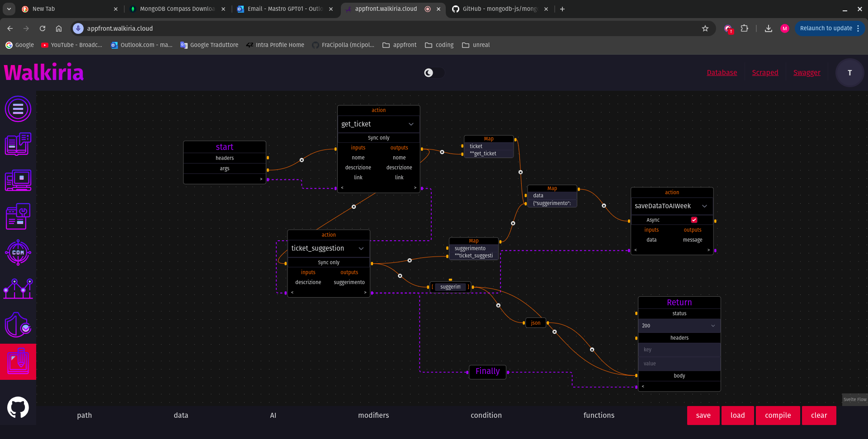868x439 pixels.
Task: Delete edge from ticket_suggestion to suggerimento Map
Action: [x=410, y=260]
